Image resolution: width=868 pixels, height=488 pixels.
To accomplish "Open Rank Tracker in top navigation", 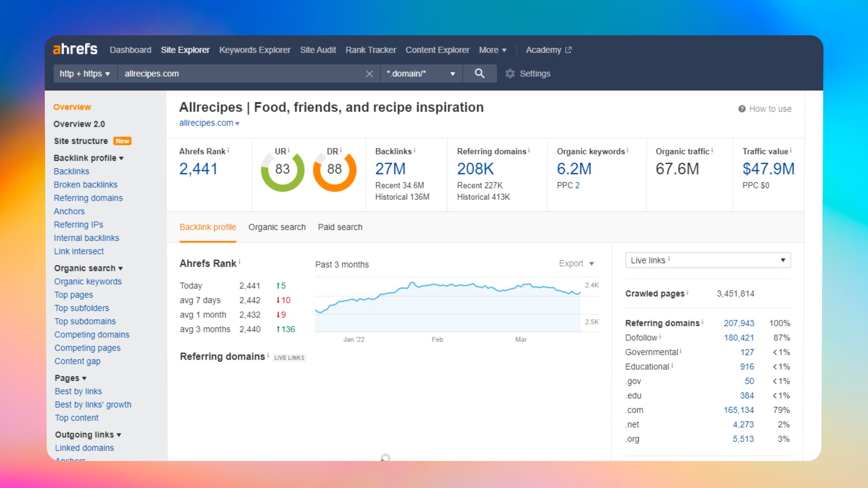I will pos(371,50).
